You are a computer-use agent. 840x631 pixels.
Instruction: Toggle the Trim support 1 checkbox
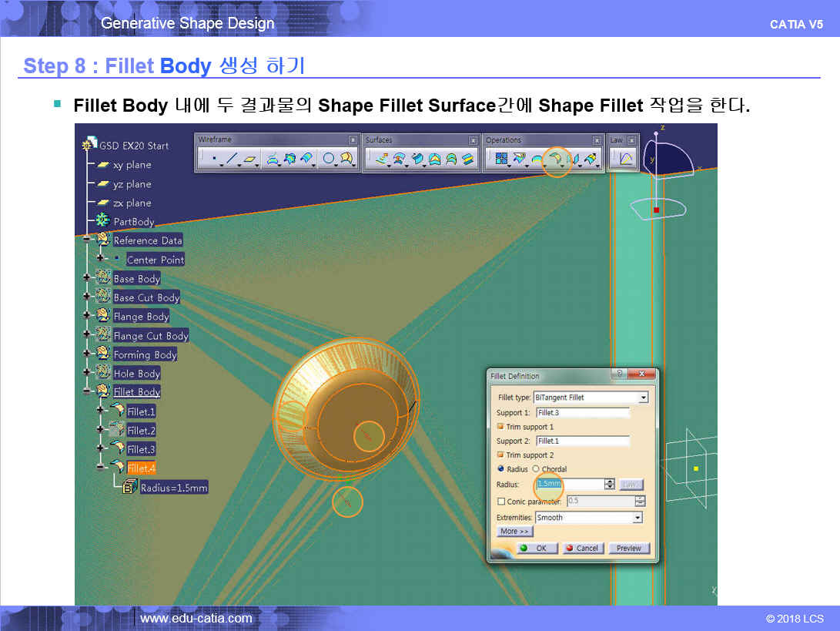[x=500, y=427]
